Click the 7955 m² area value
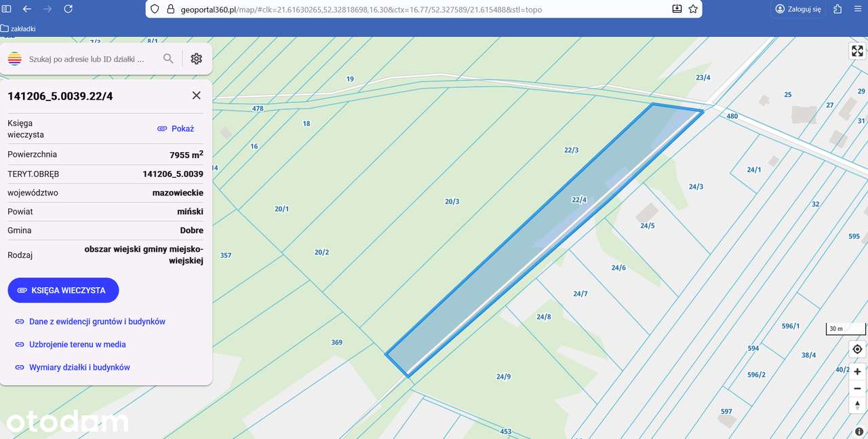This screenshot has height=439, width=868. click(x=186, y=155)
